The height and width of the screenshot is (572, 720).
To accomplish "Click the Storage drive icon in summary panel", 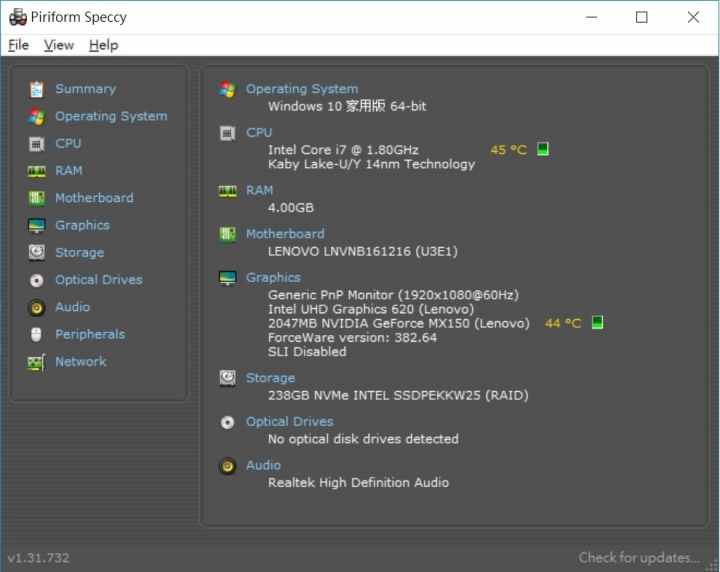I will point(227,378).
